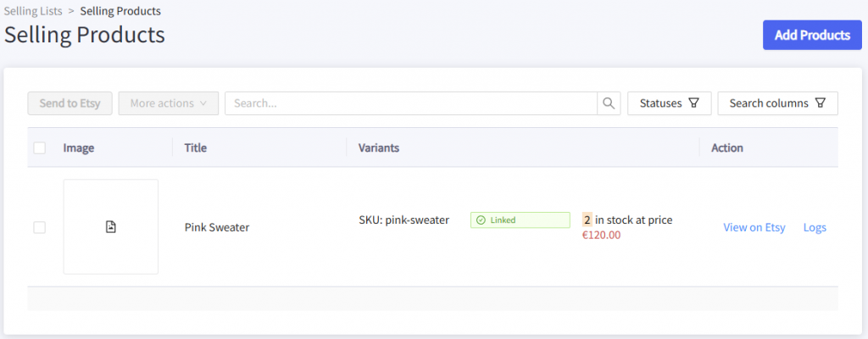
Task: Click the filter icon on Statuses
Action: (x=694, y=103)
